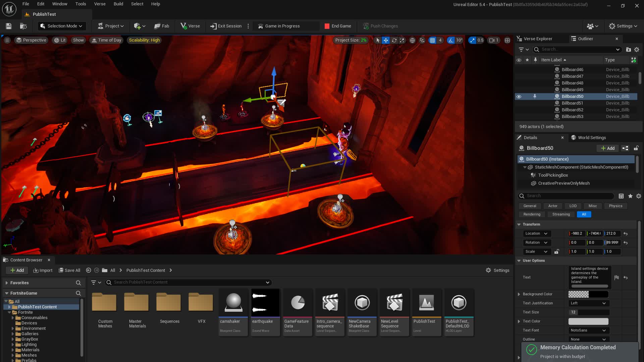The width and height of the screenshot is (644, 362).
Task: Open the Text Justification dropdown
Action: pos(589,303)
